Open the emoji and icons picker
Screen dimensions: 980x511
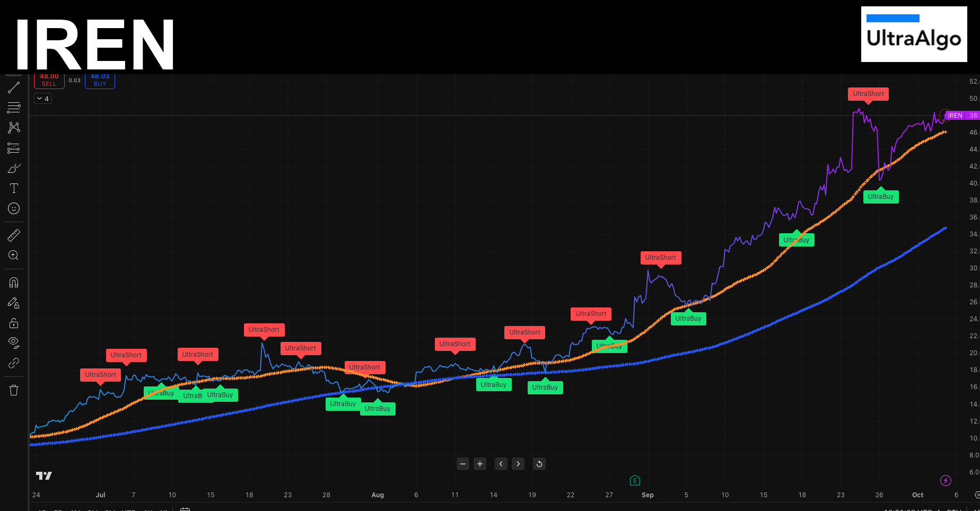tap(14, 209)
